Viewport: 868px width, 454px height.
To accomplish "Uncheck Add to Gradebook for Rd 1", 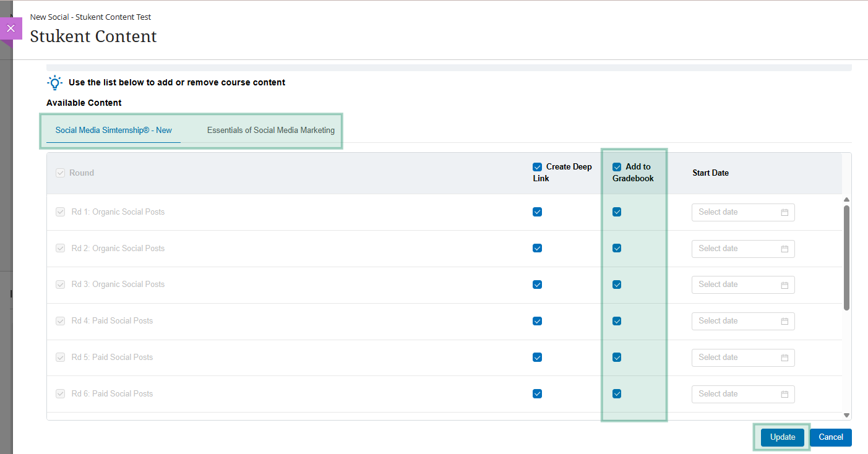I will pos(617,212).
